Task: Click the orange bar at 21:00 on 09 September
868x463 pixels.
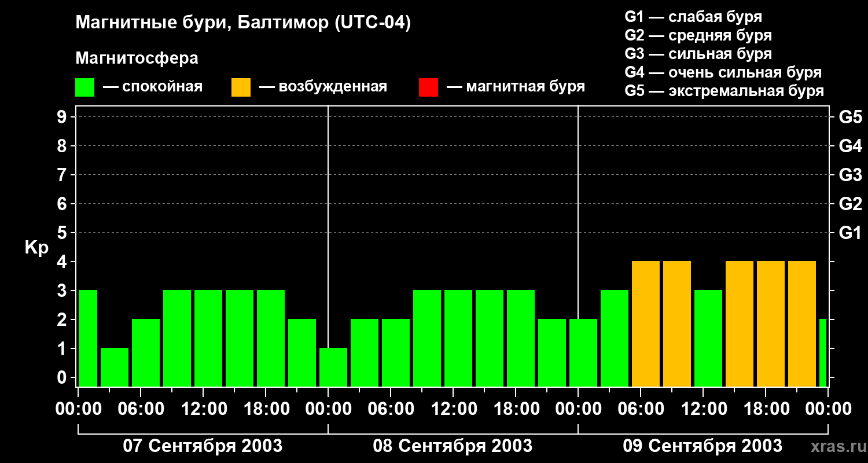Action: (802, 324)
